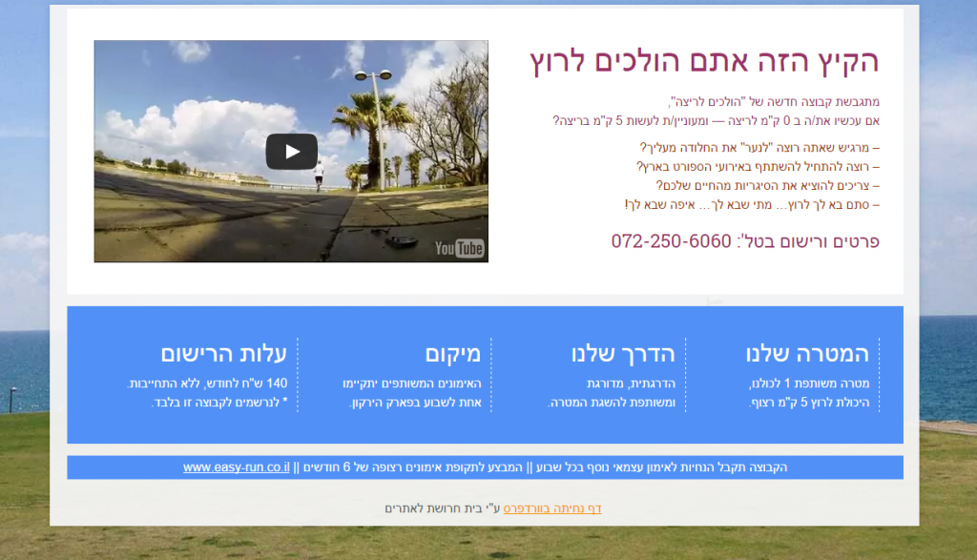977x560 pixels.
Task: Click the text 'הדרגתית, מדורגת'
Action: tap(632, 384)
